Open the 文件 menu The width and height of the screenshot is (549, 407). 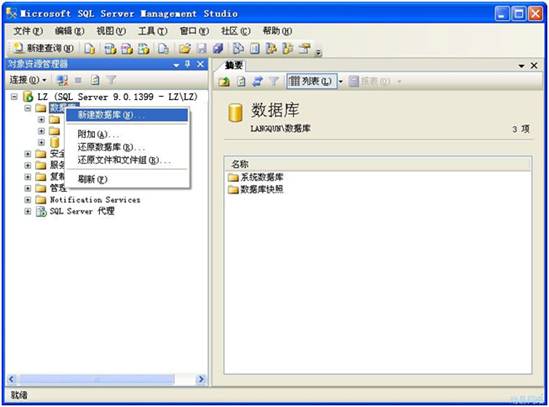[28, 31]
